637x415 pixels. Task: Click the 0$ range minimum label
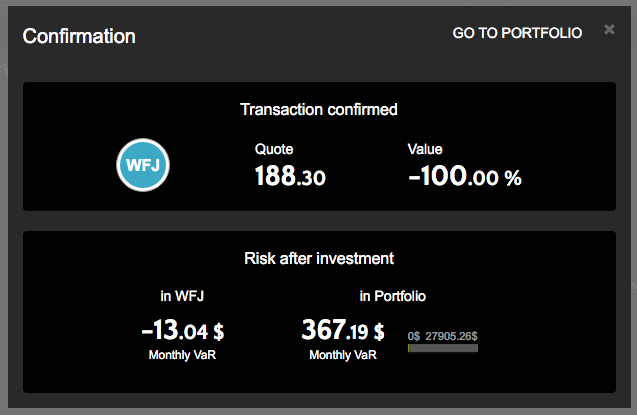coord(414,337)
